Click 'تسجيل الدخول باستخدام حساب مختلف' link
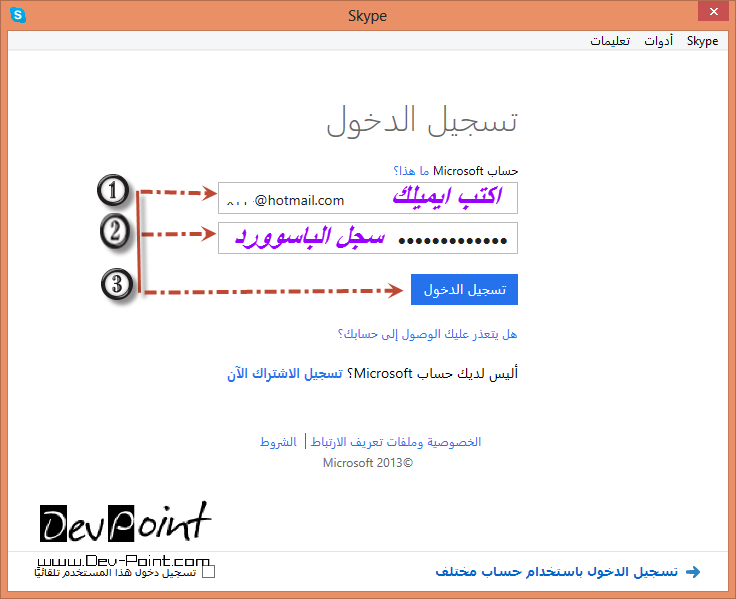Screen dimensions: 736x599 click(x=557, y=572)
